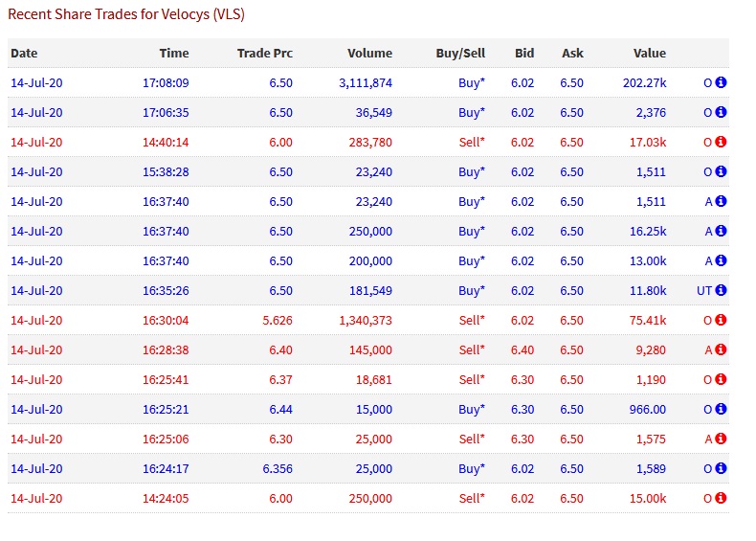Click the Buy/Sell column header
This screenshot has width=756, height=541.
point(460,54)
